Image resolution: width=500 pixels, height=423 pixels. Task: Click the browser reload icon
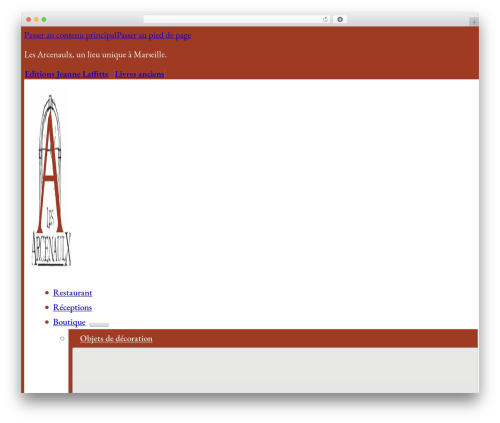click(325, 19)
